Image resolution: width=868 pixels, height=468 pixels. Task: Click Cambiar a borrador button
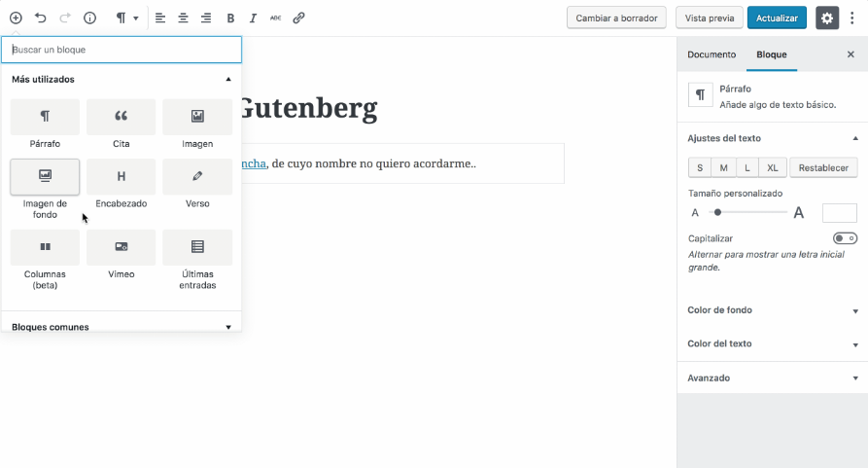point(616,18)
